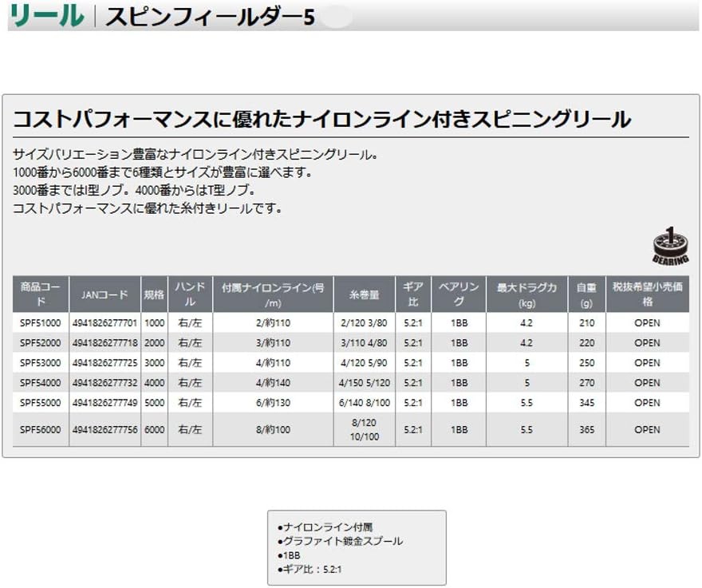Click product code SPF52000

point(40,343)
